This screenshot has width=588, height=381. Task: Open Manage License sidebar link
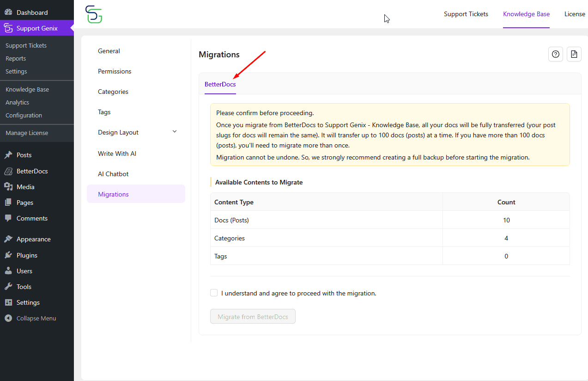pyautogui.click(x=27, y=133)
